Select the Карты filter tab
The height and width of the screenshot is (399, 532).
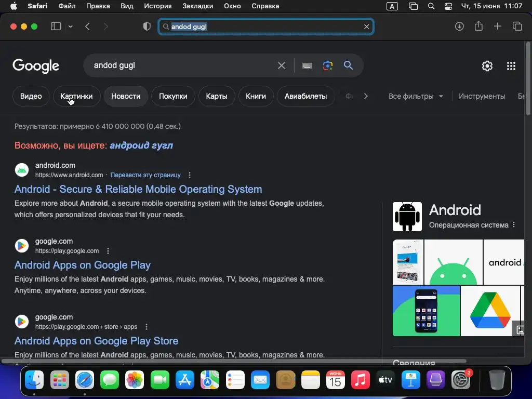click(x=217, y=96)
